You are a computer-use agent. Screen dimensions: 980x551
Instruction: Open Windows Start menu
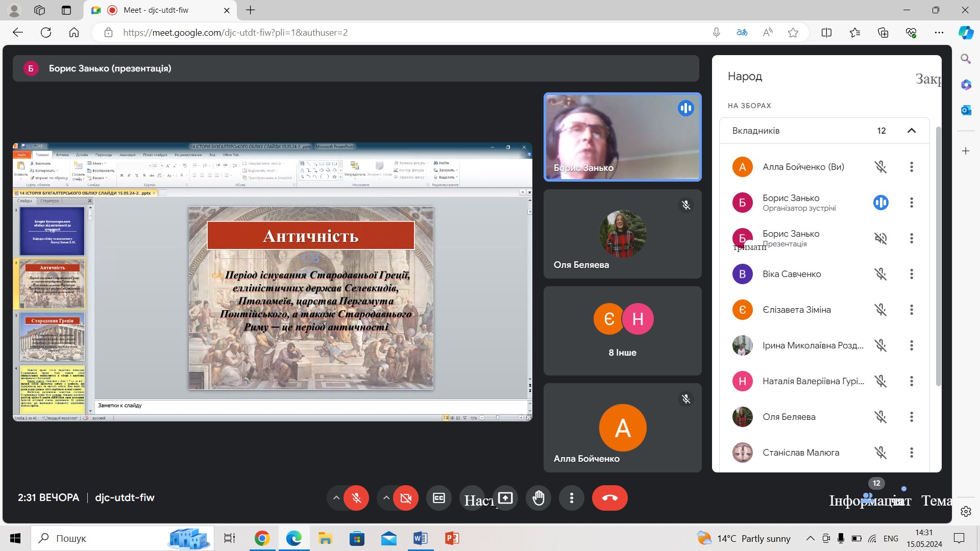(15, 538)
